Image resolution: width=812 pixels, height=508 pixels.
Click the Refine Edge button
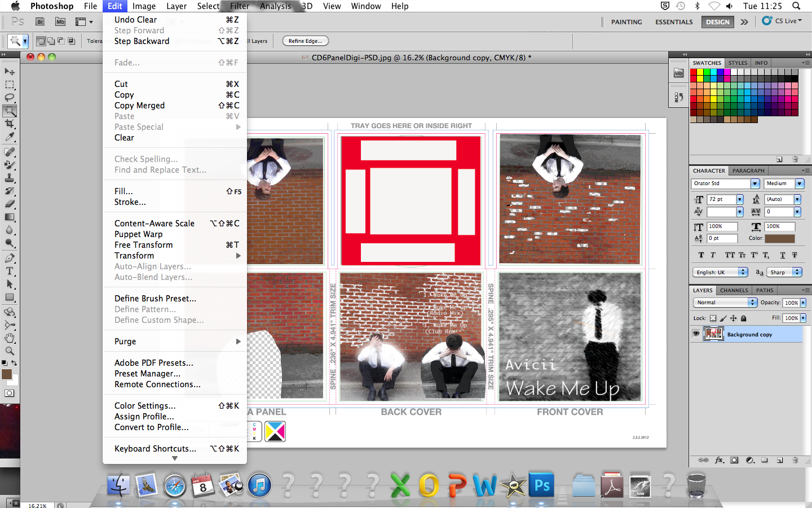pyautogui.click(x=305, y=41)
